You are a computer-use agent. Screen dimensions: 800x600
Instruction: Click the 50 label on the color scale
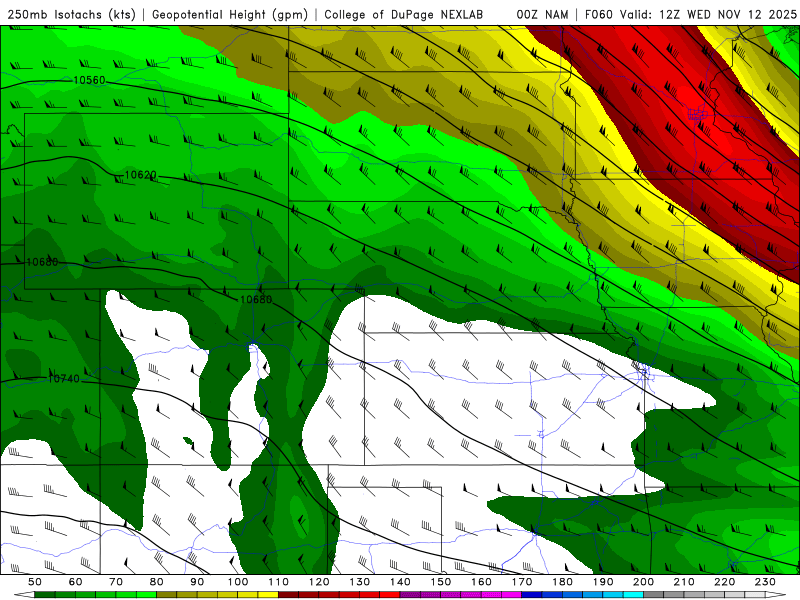point(35,582)
